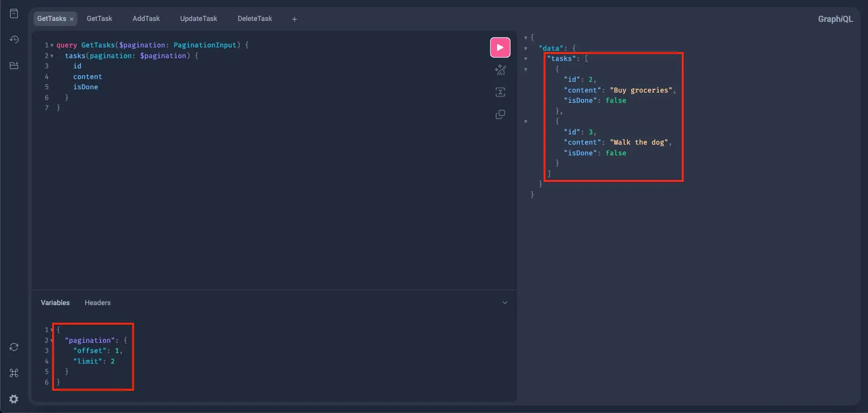Click the Merge fragments icon
Viewport: 868px width, 413px height.
point(500,92)
